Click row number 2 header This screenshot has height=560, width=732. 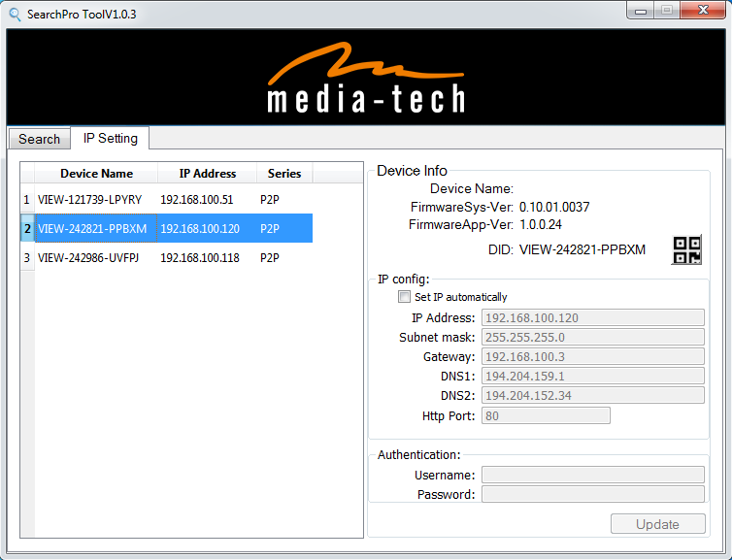tap(27, 229)
